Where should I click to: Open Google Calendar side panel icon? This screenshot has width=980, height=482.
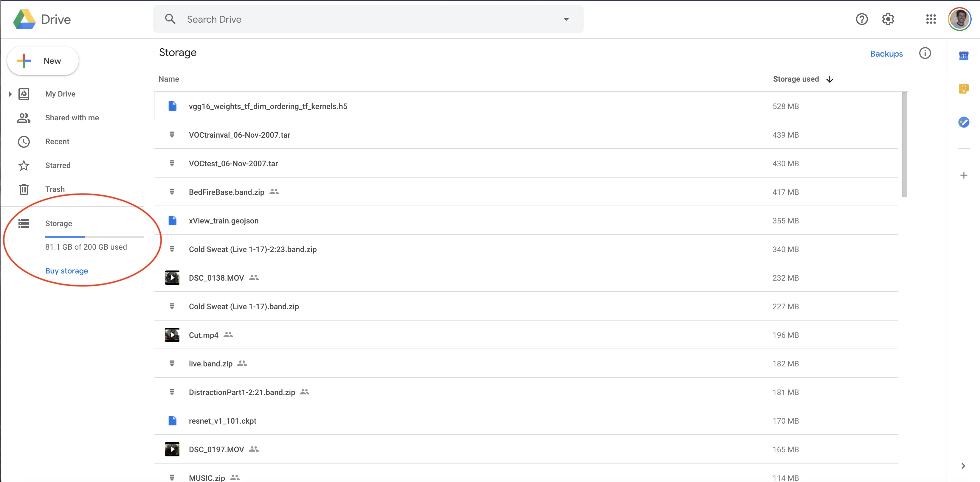[x=963, y=56]
